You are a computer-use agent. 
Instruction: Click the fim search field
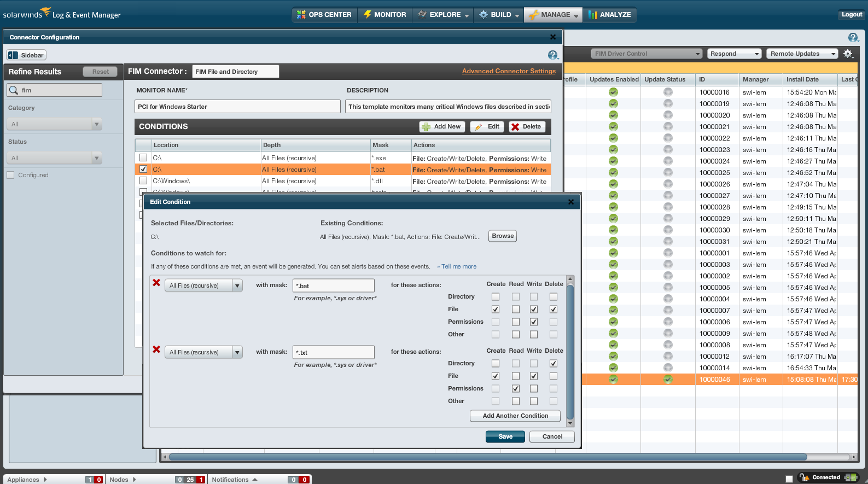55,90
